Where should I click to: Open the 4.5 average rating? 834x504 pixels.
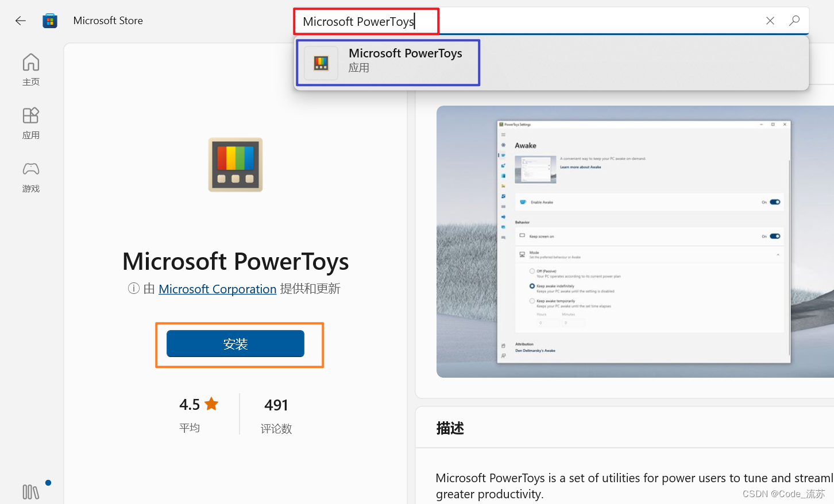(199, 414)
